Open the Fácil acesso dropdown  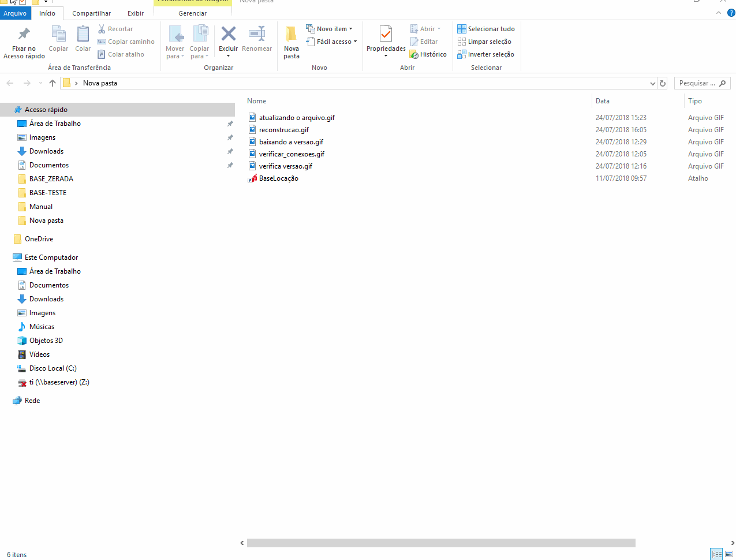[x=332, y=42]
